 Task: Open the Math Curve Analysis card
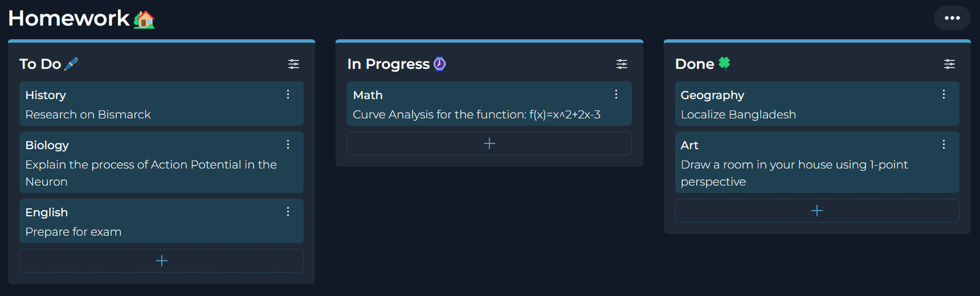click(489, 104)
